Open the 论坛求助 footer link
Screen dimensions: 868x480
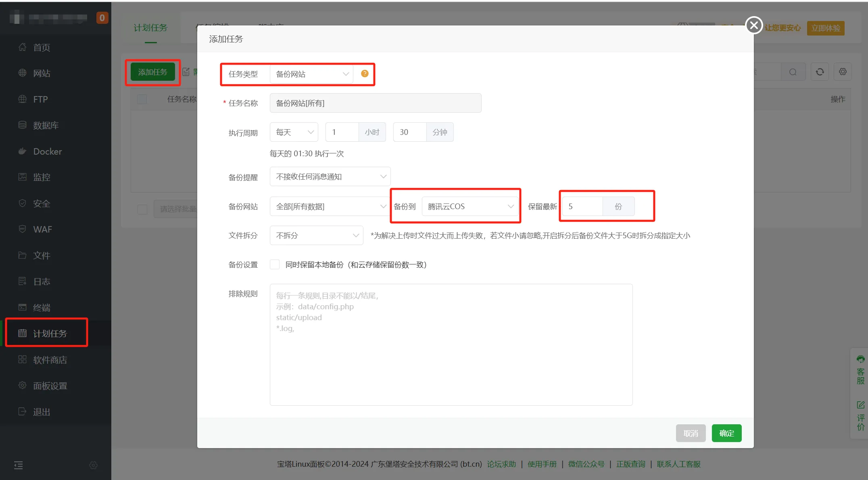(501, 464)
